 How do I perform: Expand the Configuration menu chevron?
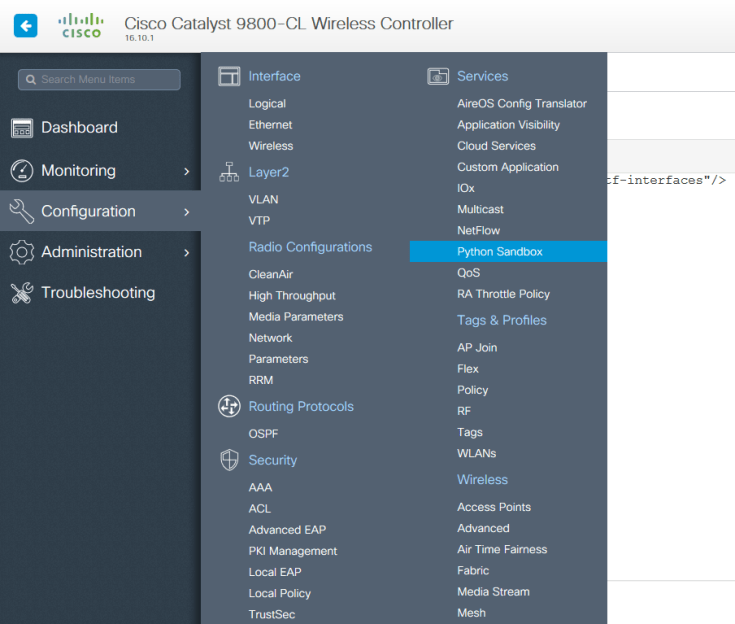186,212
